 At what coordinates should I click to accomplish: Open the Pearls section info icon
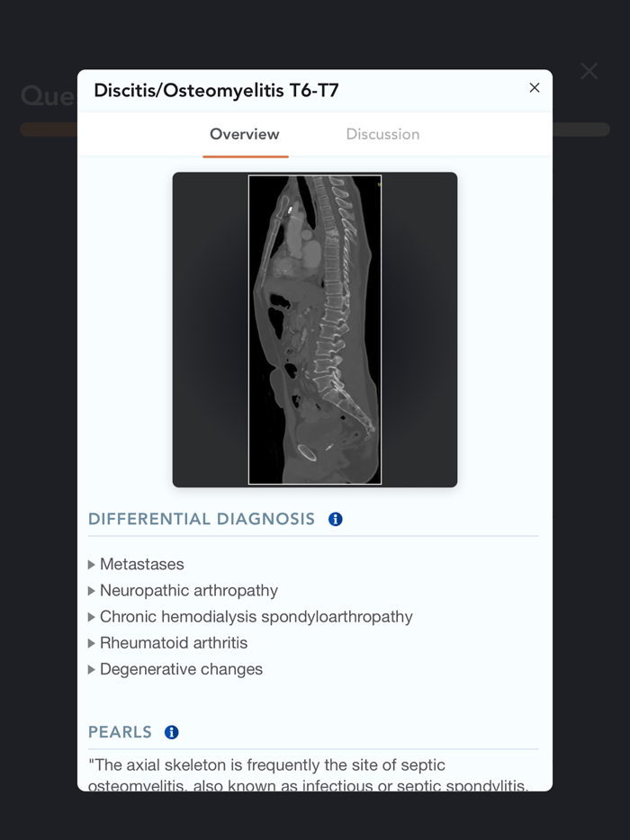pos(169,732)
